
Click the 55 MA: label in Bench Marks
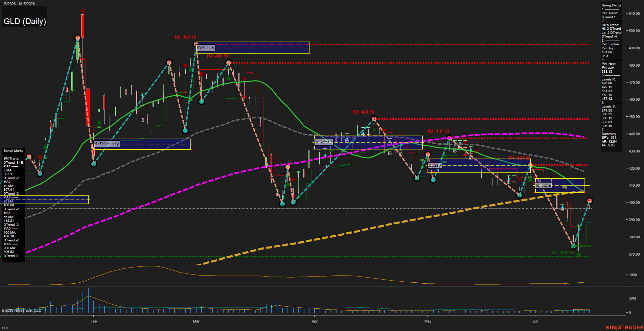tap(9, 217)
